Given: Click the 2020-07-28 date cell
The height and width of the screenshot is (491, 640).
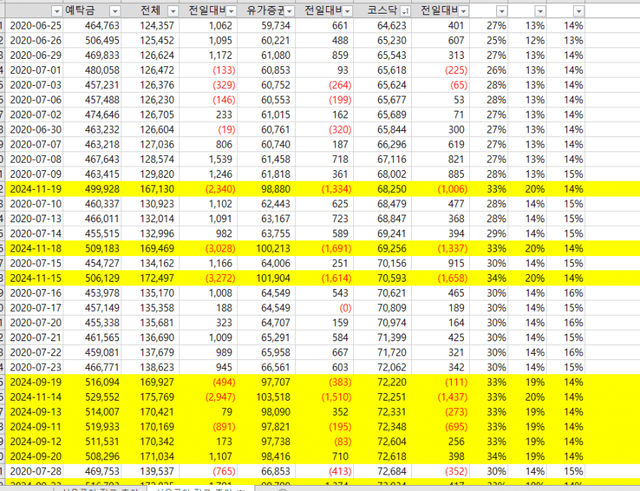Looking at the screenshot, I should (35, 470).
